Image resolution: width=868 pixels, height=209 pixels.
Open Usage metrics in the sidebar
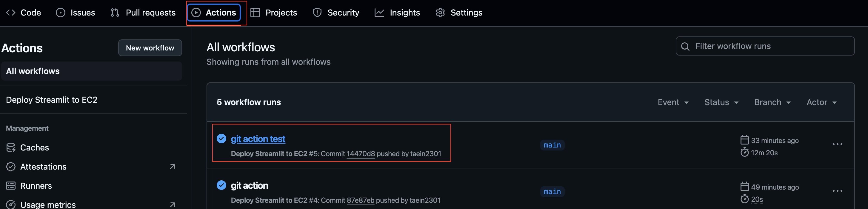click(47, 204)
